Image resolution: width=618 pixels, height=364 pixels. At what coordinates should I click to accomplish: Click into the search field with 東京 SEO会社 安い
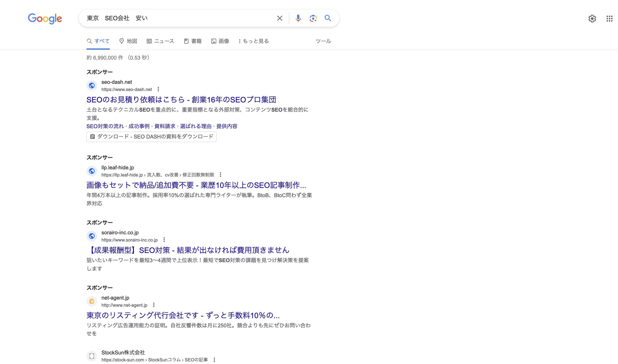(180, 18)
